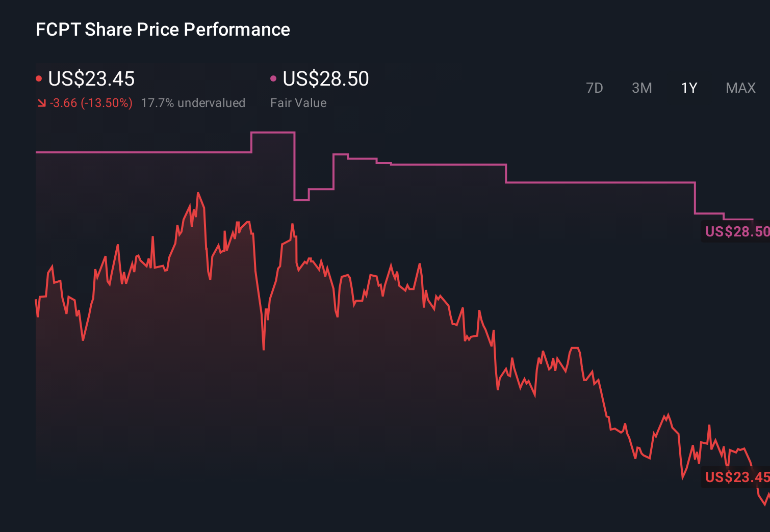
Task: Click the red share price line peak
Action: coord(199,194)
